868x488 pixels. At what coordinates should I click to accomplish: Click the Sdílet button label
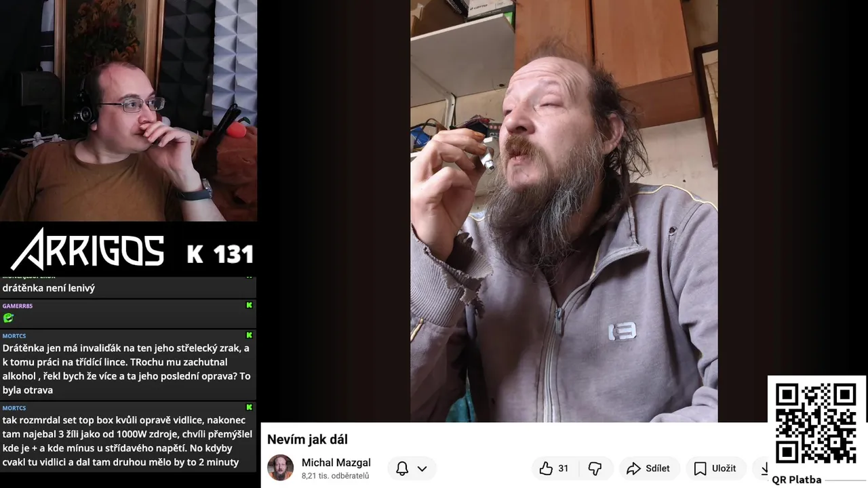coord(658,468)
